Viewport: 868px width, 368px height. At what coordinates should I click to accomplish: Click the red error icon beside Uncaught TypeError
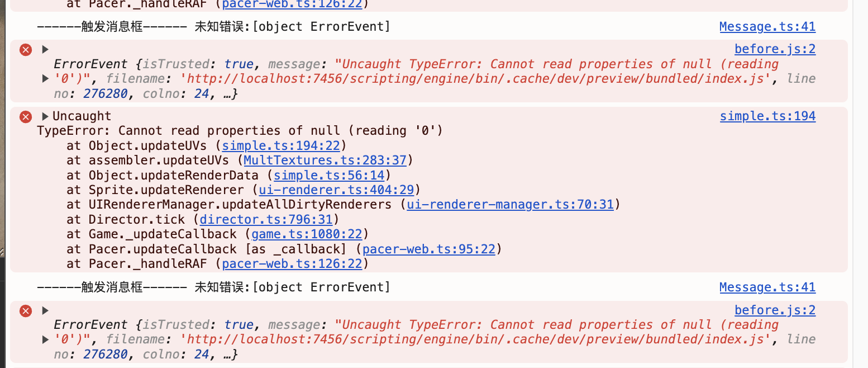point(26,116)
